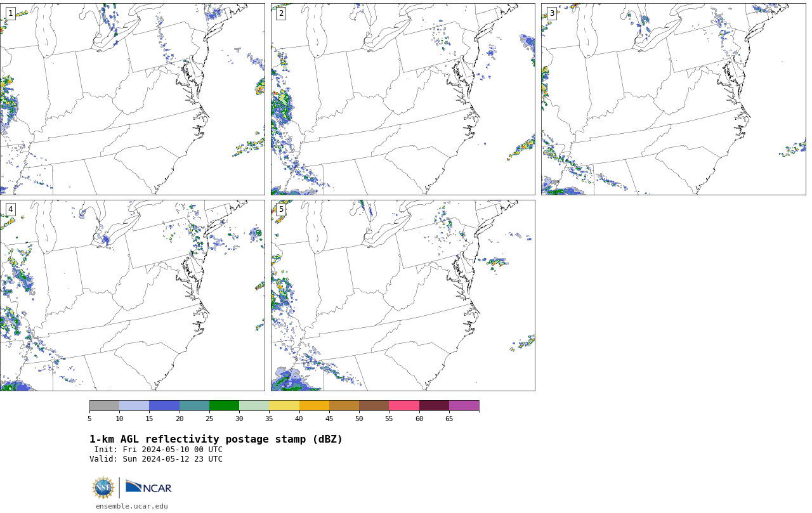The height and width of the screenshot is (513, 812).
Task: Open ensemble member 3 reflectivity map
Action: 673,99
